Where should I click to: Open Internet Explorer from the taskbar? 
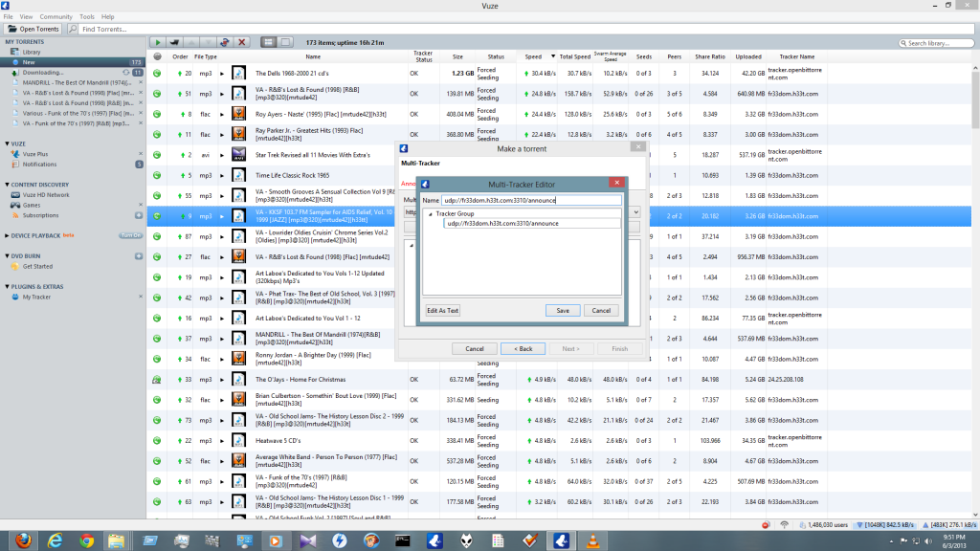point(55,540)
